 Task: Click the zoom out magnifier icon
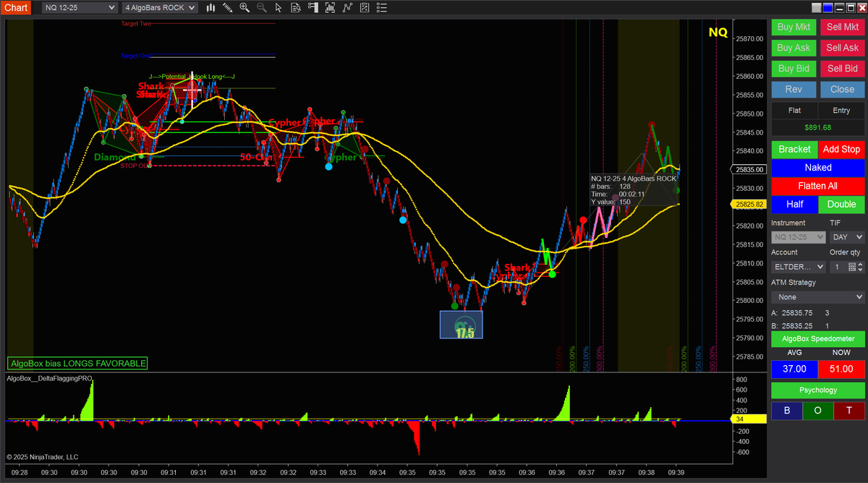pos(261,8)
